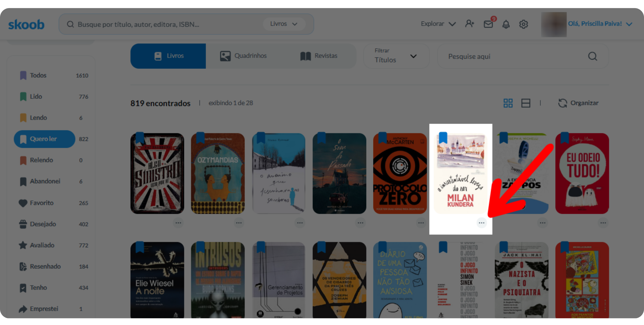
Task: Open O Nazista e o Psiquiatra cover
Action: pos(521,280)
